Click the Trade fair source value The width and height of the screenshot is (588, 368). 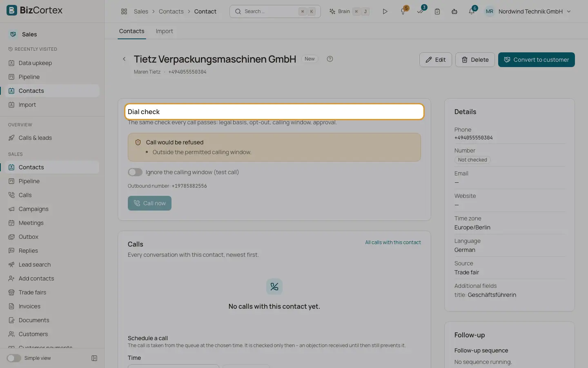coord(467,272)
